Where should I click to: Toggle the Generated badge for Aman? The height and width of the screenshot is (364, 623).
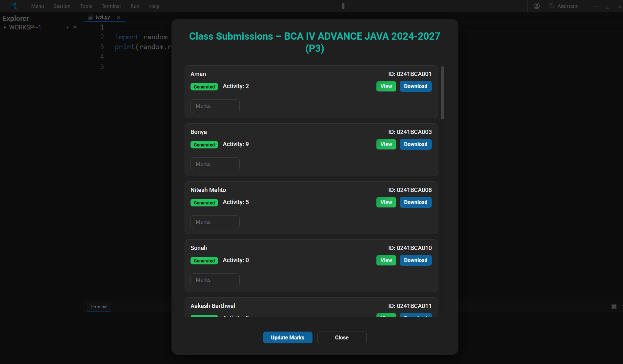pos(204,86)
